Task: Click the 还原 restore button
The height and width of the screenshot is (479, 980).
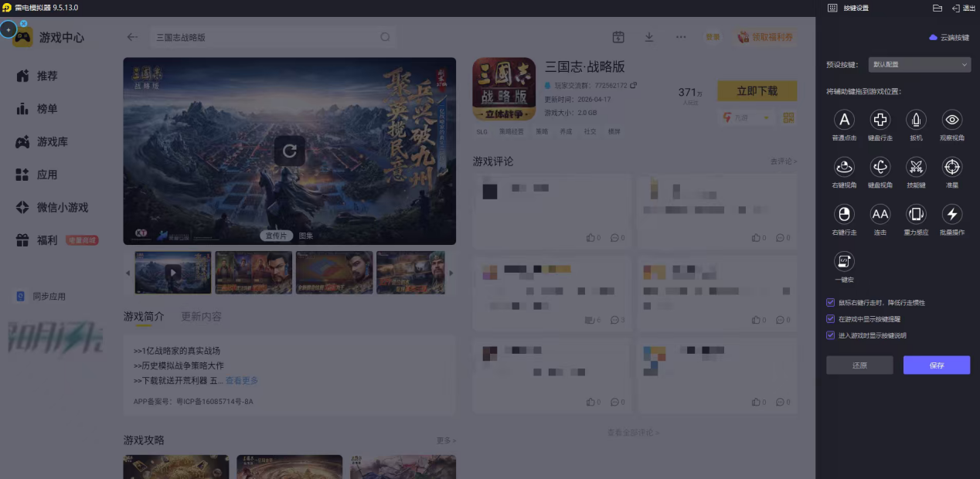Action: point(859,365)
